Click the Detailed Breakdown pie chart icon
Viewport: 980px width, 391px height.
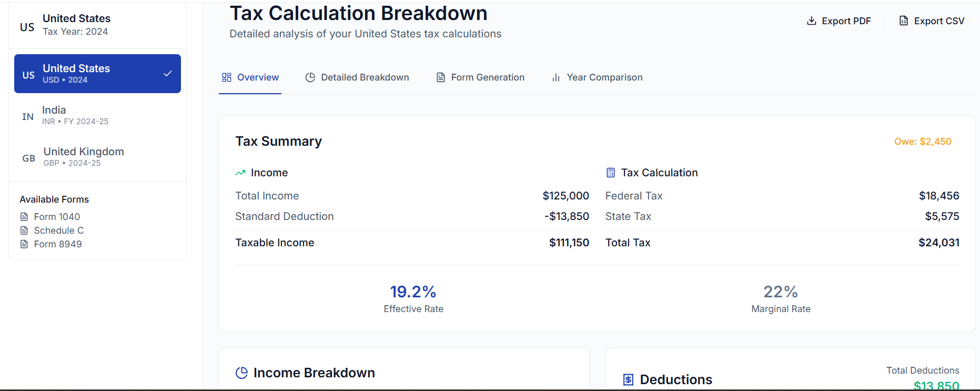(x=310, y=77)
